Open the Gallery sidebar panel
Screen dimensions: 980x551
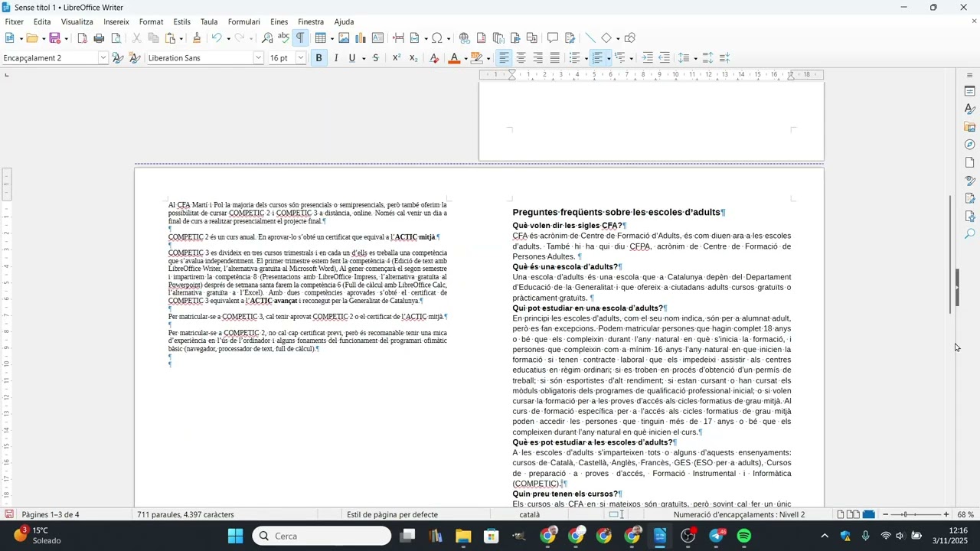click(969, 127)
